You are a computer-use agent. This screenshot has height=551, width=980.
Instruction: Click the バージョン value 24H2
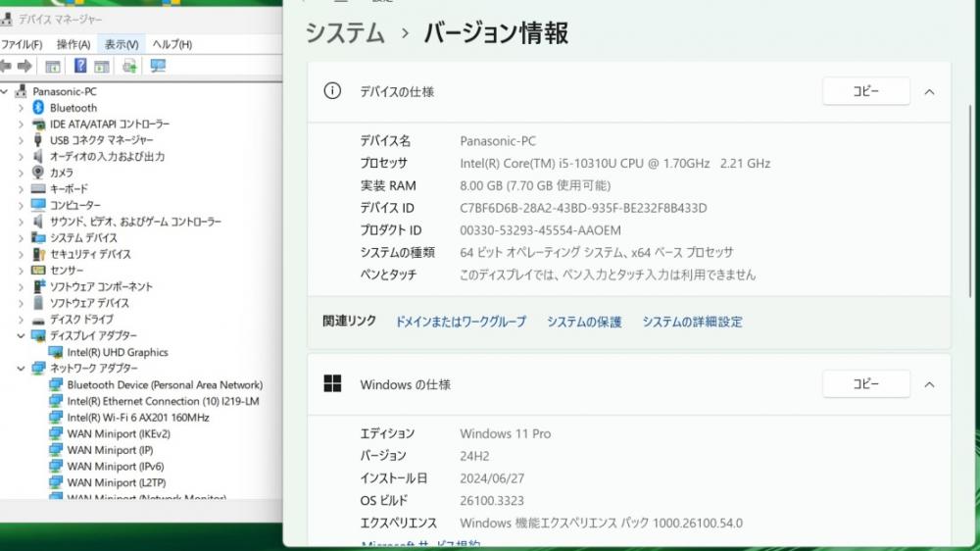click(x=474, y=456)
